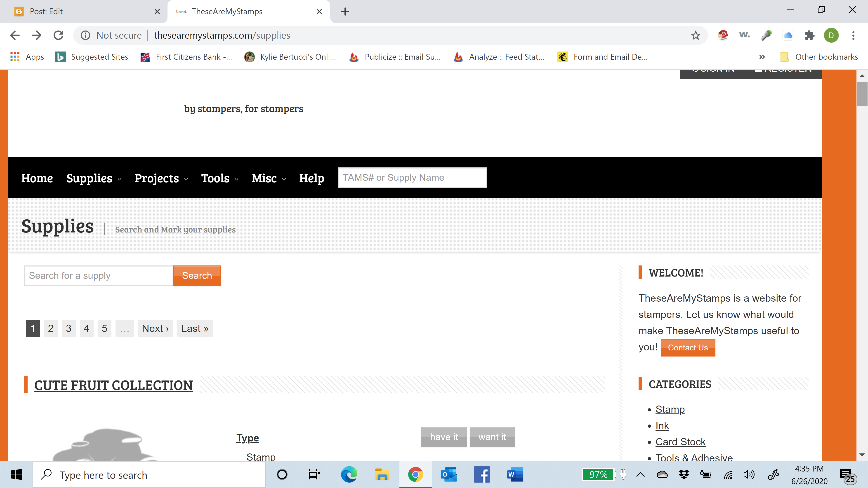Launch Microsoft Edge from the taskbar
Viewport: 868px width, 488px height.
(x=349, y=474)
